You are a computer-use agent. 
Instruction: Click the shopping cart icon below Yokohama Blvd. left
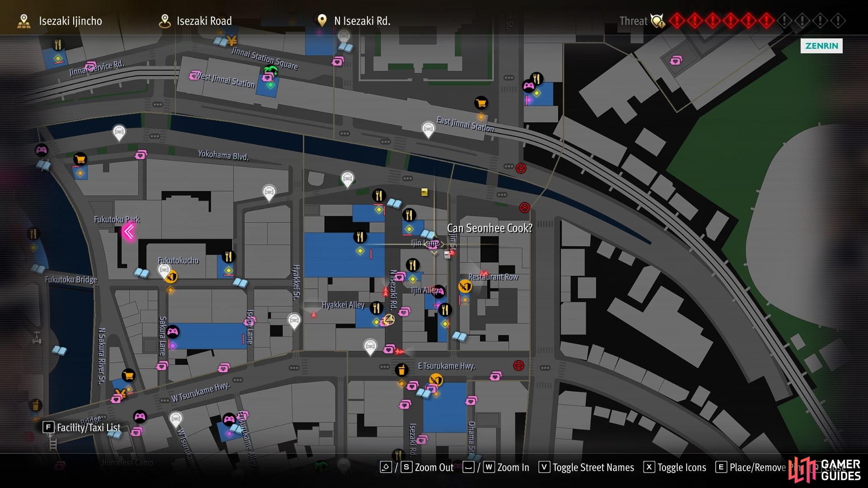click(80, 159)
